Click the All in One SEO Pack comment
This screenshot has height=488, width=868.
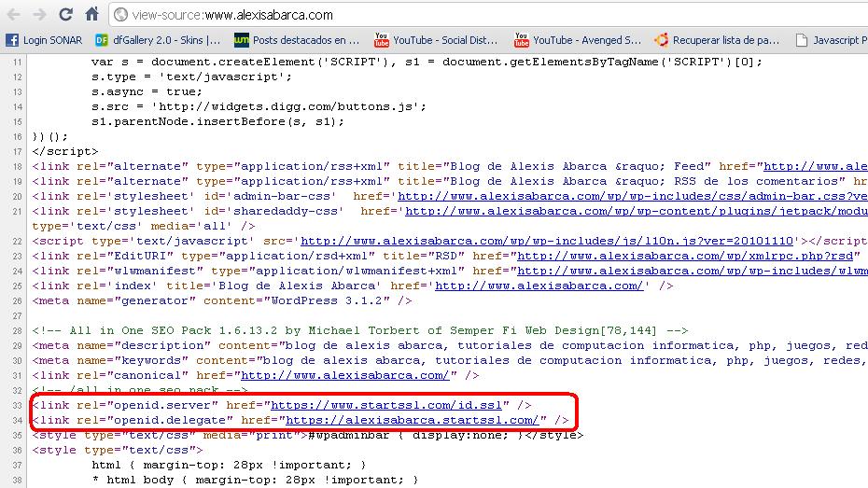click(x=360, y=331)
